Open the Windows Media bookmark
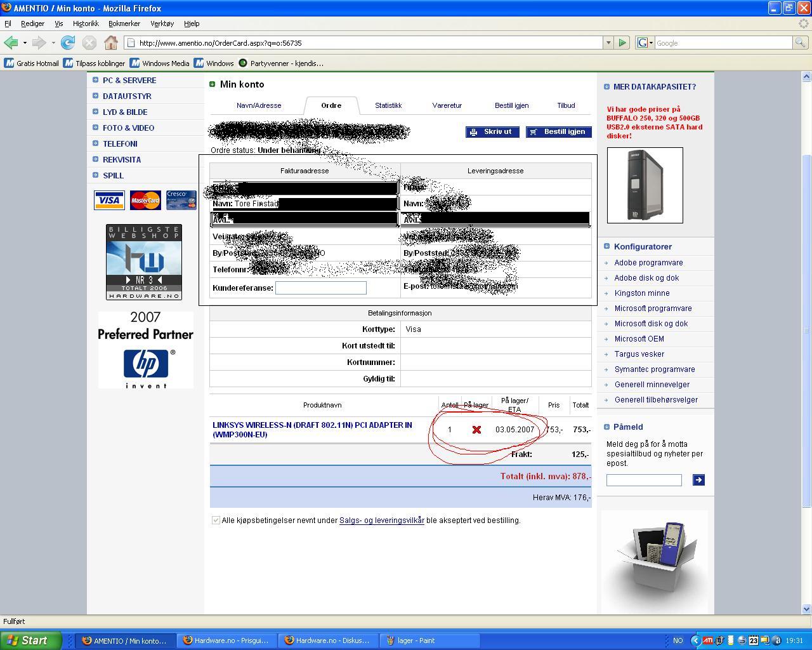The image size is (812, 650). click(159, 63)
